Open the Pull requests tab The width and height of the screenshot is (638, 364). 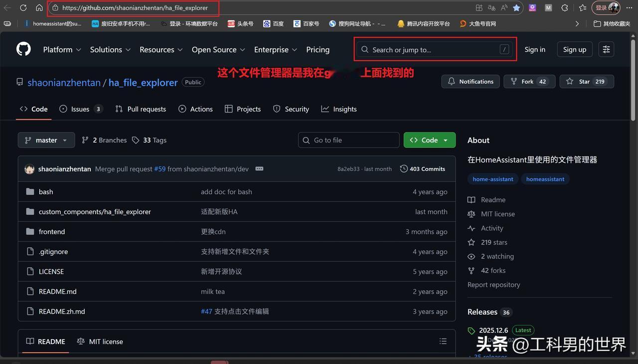[x=141, y=109]
